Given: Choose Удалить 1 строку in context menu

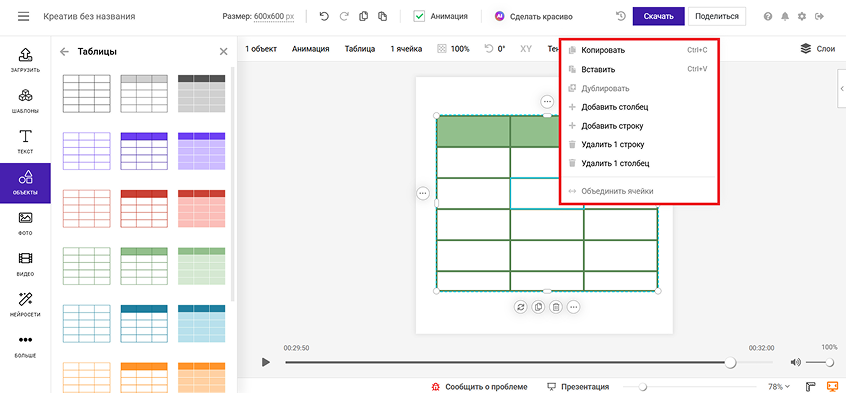Looking at the screenshot, I should pos(639,145).
